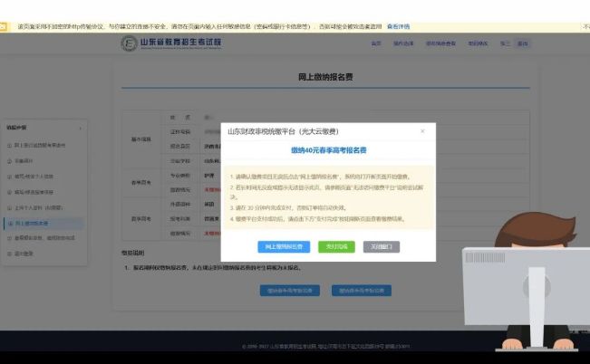Click 退出 in the top navigation
The width and height of the screenshot is (590, 364).
(x=522, y=43)
